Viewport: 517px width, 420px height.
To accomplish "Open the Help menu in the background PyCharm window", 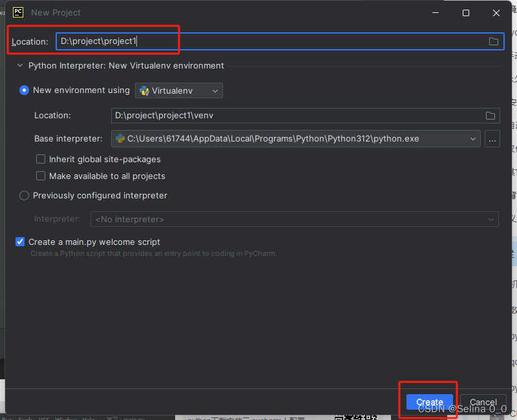I will coord(89,418).
